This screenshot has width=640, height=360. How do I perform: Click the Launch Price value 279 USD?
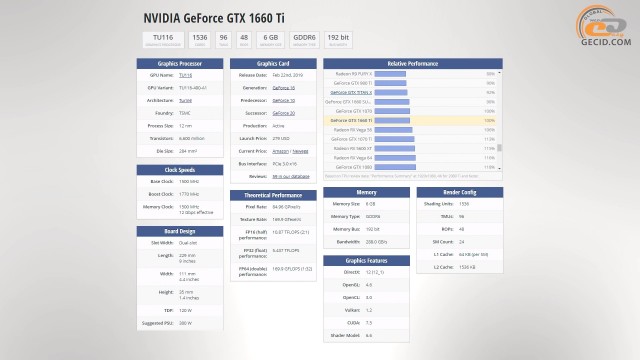click(281, 139)
